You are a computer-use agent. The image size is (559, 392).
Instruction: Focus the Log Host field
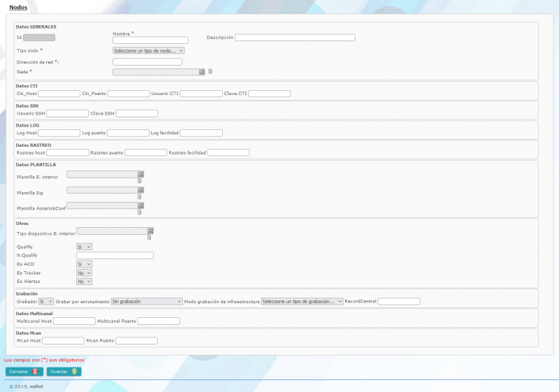59,133
